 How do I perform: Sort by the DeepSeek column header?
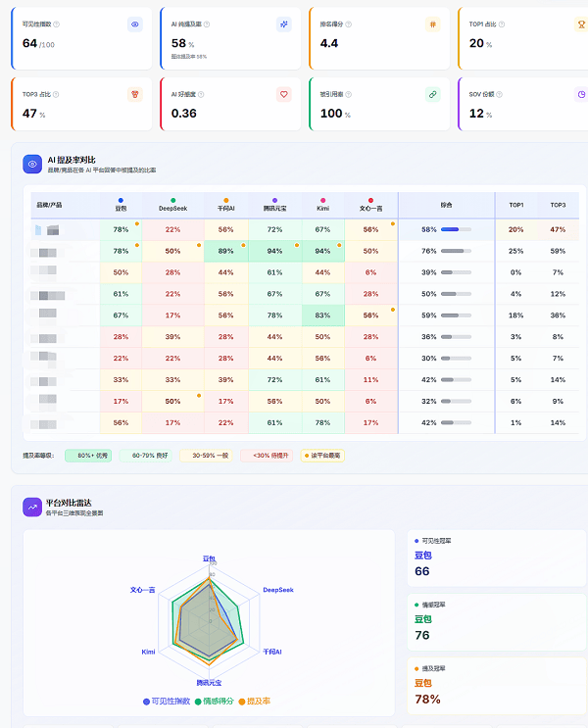pos(172,205)
